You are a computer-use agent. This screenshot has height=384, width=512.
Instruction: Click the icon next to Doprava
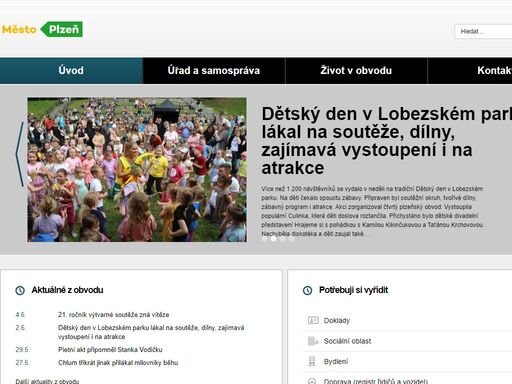tap(312, 381)
